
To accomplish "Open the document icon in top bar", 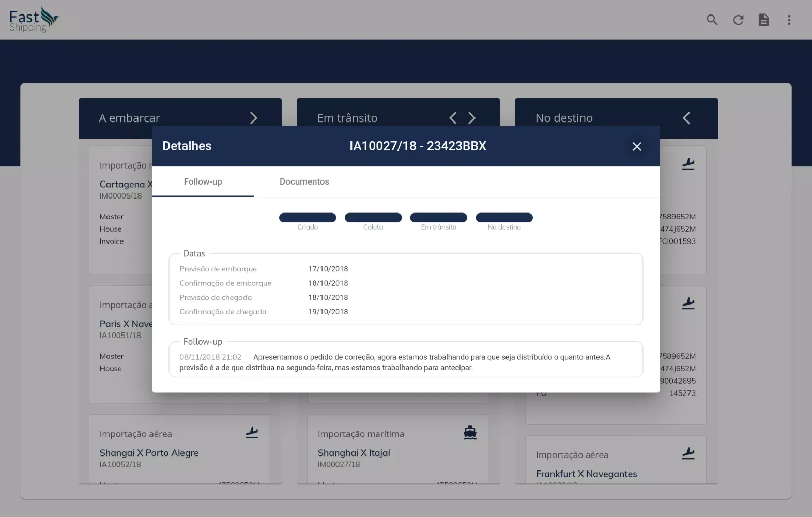I will point(763,20).
